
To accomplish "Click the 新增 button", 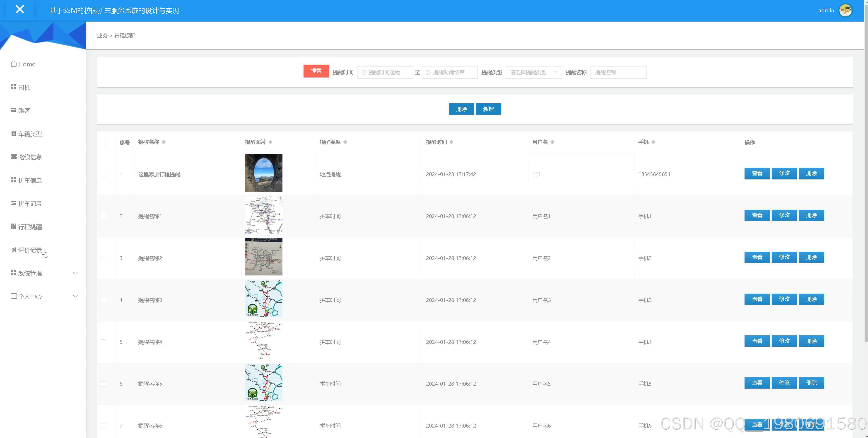I will pyautogui.click(x=488, y=109).
